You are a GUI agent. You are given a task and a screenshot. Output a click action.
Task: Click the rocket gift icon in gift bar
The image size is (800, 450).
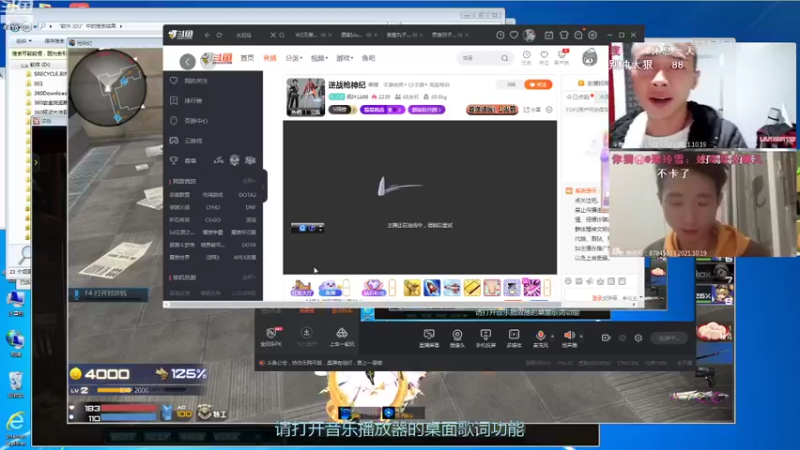[x=432, y=288]
